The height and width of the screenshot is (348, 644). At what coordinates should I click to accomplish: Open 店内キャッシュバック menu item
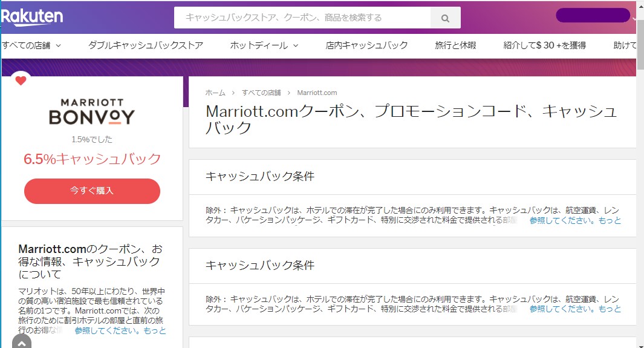(x=367, y=45)
